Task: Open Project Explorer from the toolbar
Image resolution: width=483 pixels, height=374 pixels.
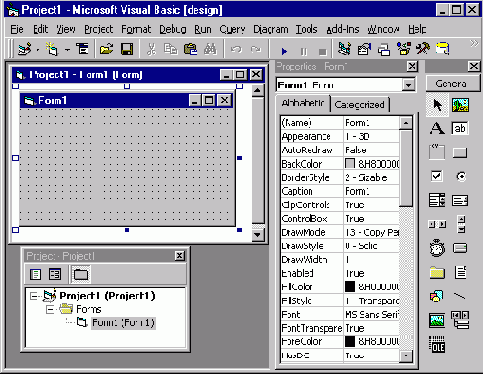Action: coord(344,49)
